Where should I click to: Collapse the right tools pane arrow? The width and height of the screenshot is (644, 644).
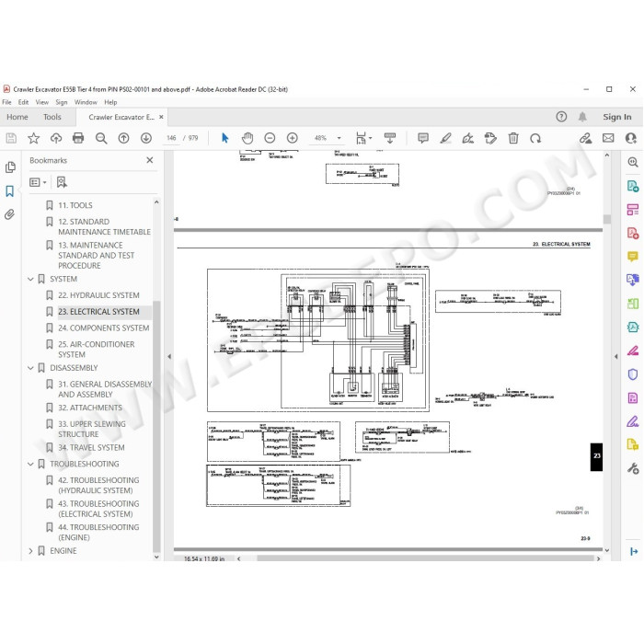[x=615, y=357]
